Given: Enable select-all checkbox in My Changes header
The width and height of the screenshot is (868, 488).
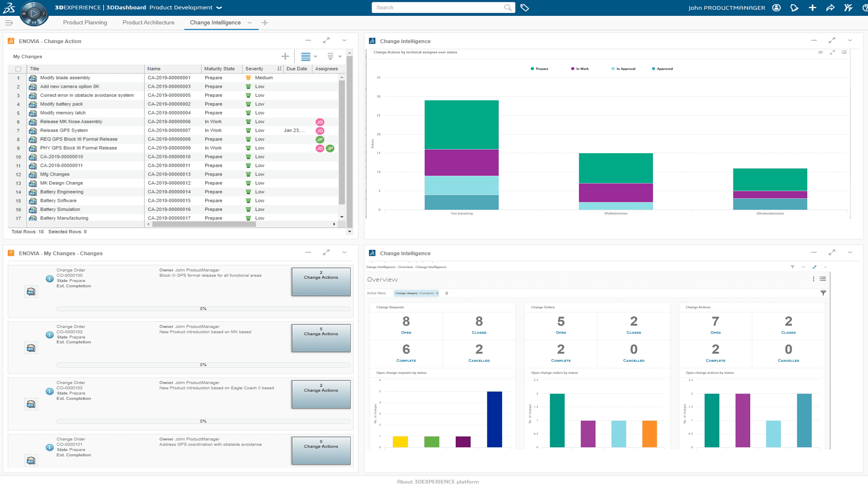Looking at the screenshot, I should point(18,69).
